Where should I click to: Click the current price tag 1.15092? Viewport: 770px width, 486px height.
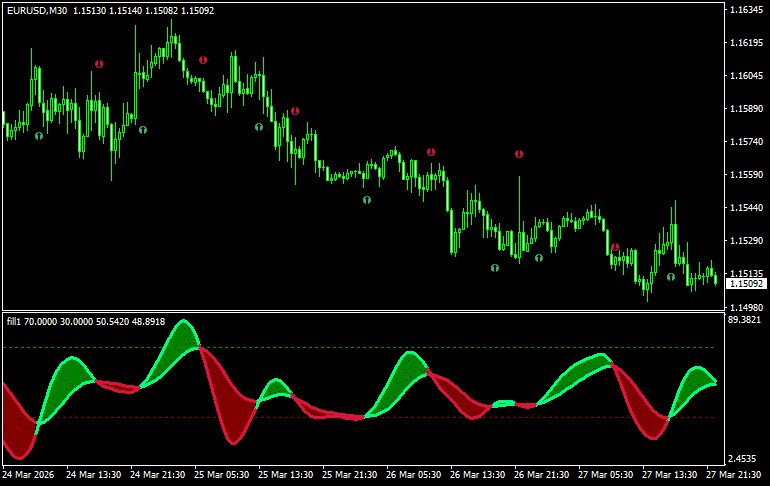pos(746,284)
